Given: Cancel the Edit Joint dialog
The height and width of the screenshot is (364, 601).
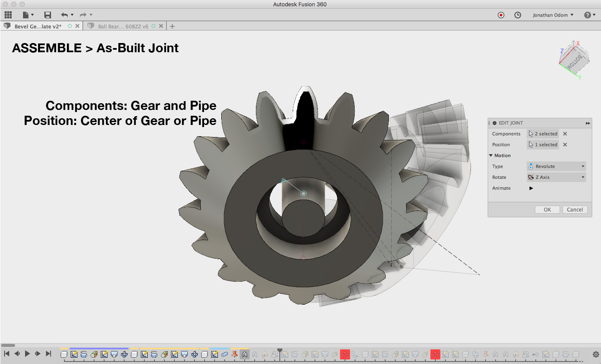Looking at the screenshot, I should (x=575, y=210).
